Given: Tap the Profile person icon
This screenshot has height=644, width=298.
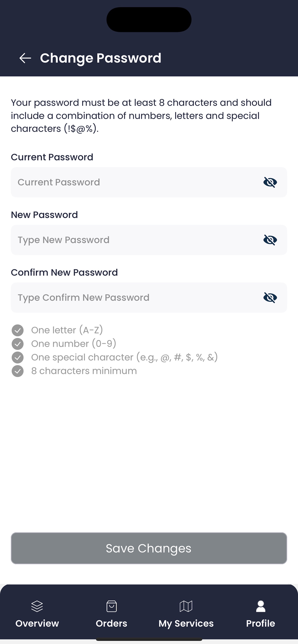Looking at the screenshot, I should click(x=260, y=606).
